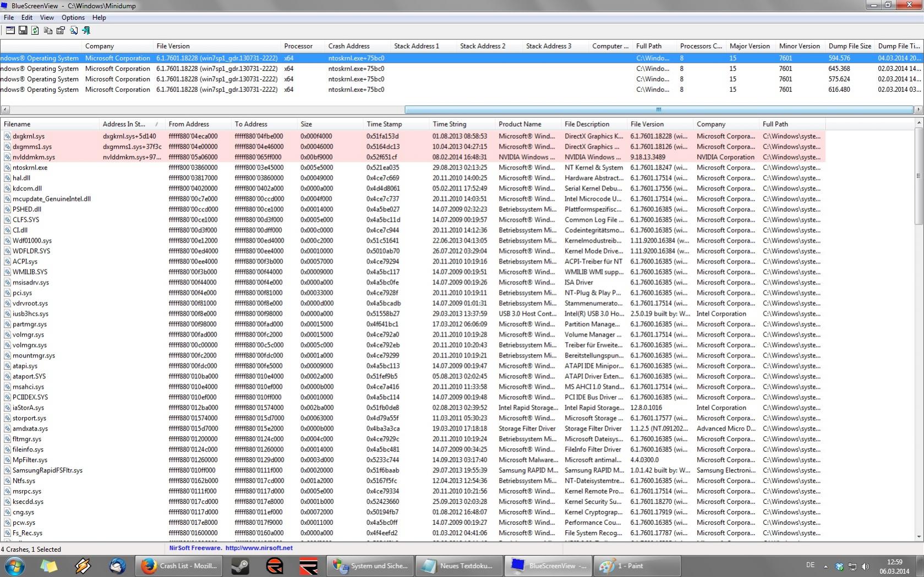
Task: Open the striped red R taskbar icon
Action: 309,565
